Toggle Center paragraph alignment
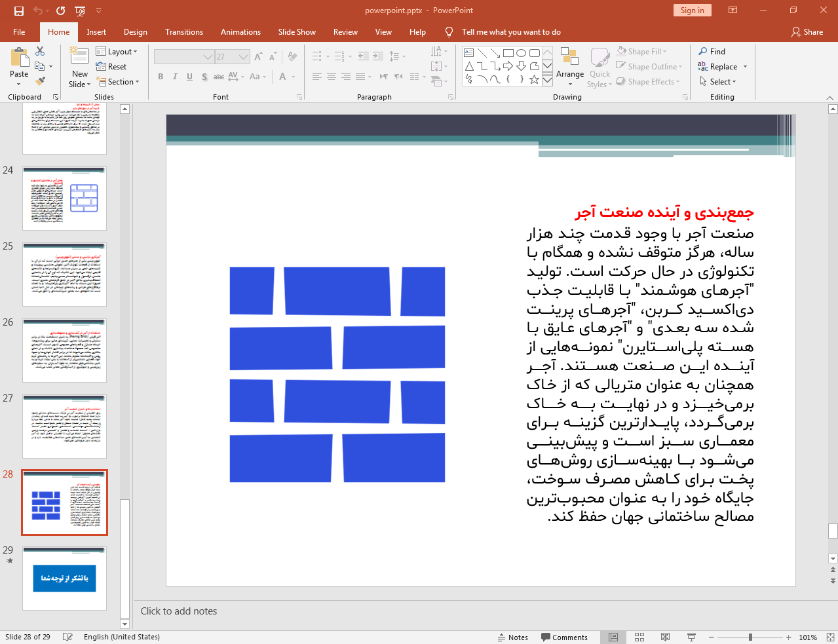Viewport: 838px width, 644px height. [x=331, y=77]
